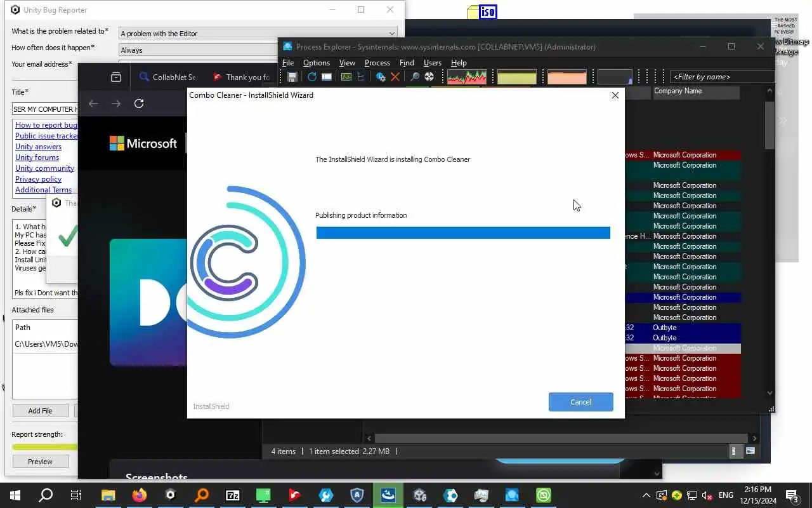Open the File menu in Process Explorer
Viewport: 812px width, 508px height.
tap(288, 63)
